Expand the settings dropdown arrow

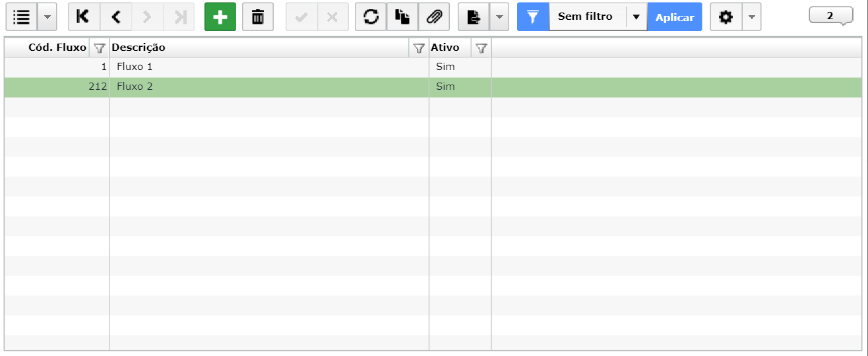(751, 17)
